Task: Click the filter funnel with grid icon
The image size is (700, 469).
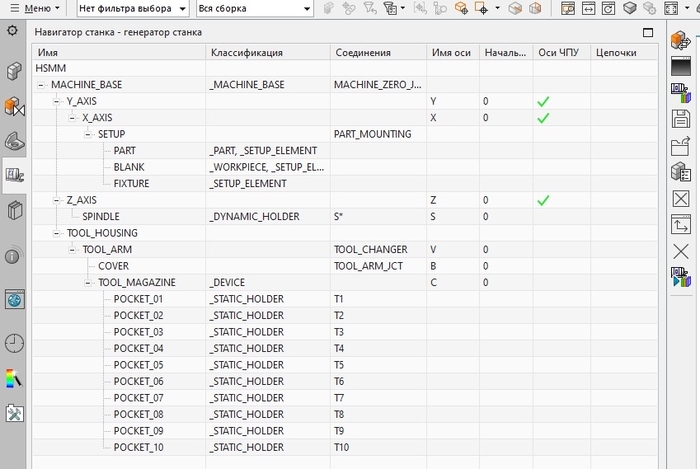Action: tap(390, 8)
